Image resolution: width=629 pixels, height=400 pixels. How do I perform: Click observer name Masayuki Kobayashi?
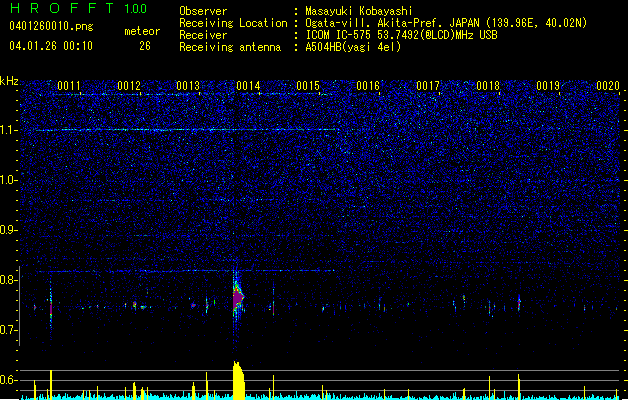(359, 11)
